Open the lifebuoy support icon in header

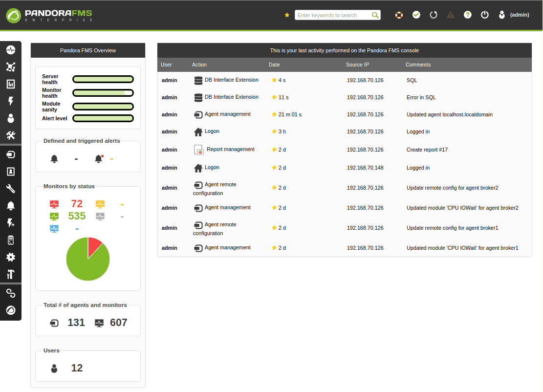(x=399, y=15)
